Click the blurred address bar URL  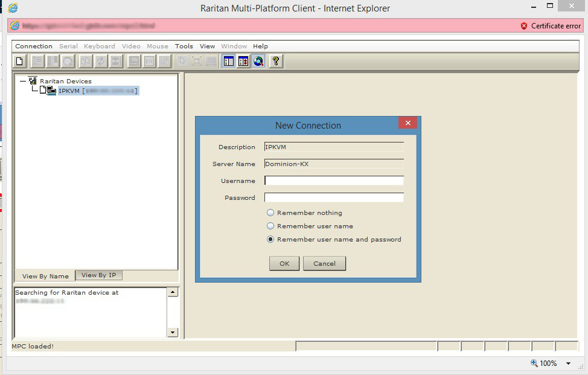coord(88,26)
